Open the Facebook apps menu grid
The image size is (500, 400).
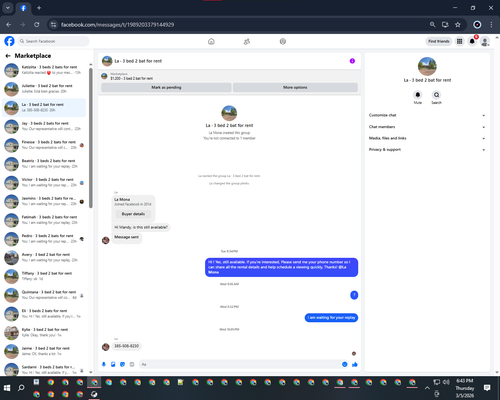pyautogui.click(x=460, y=41)
